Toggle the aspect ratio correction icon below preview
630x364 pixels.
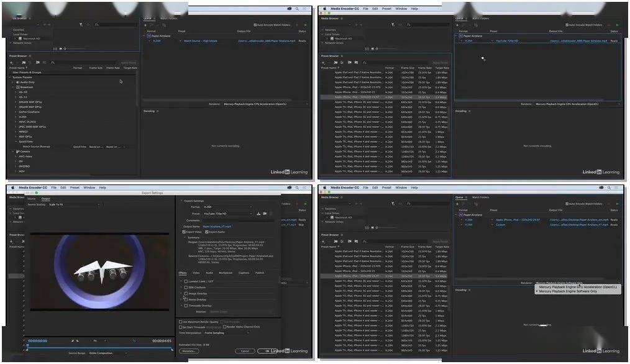coord(135,340)
